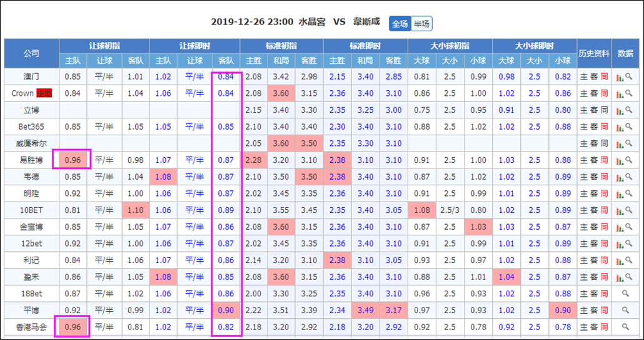Select company name 10BET
The image size is (644, 340).
[x=32, y=210]
